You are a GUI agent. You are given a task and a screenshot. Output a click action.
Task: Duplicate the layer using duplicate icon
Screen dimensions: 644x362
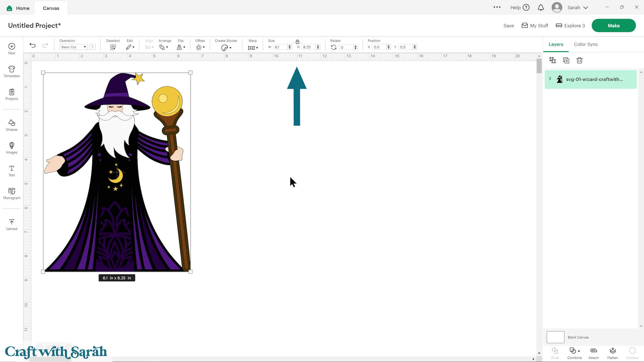coord(566,60)
